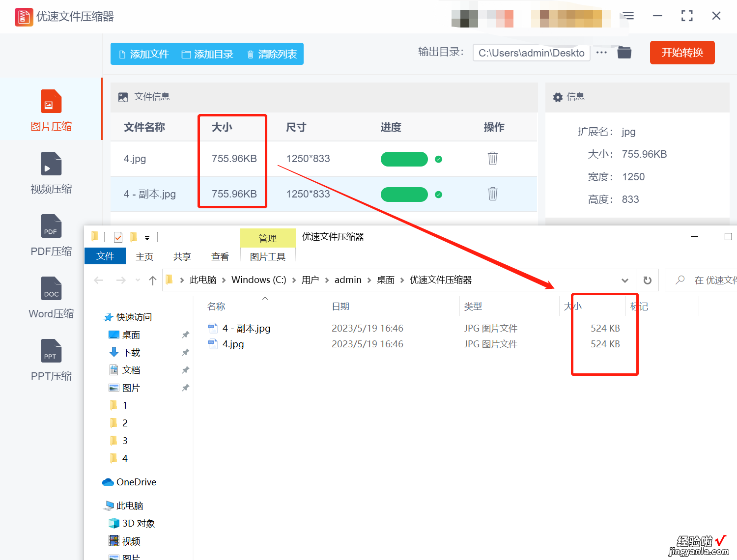Viewport: 737px width, 560px height.
Task: Click the 管理 contextual tab in Explorer
Action: coord(268,238)
